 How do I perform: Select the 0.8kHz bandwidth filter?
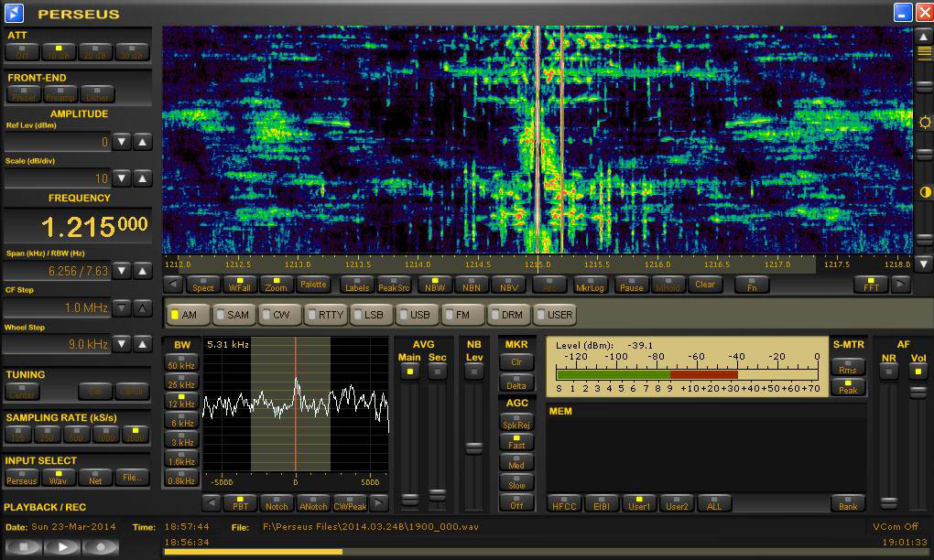tap(181, 478)
